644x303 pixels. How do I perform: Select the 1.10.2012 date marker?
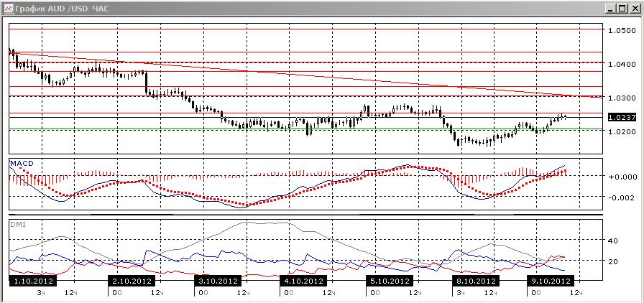tap(32, 281)
